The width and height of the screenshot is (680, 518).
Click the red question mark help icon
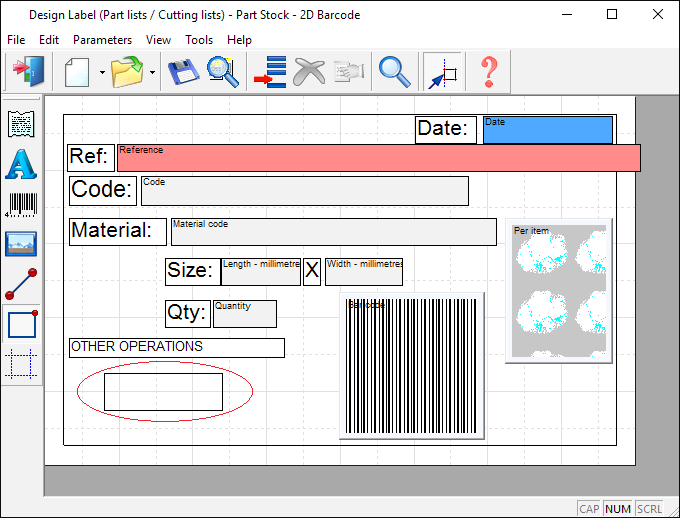pos(488,72)
